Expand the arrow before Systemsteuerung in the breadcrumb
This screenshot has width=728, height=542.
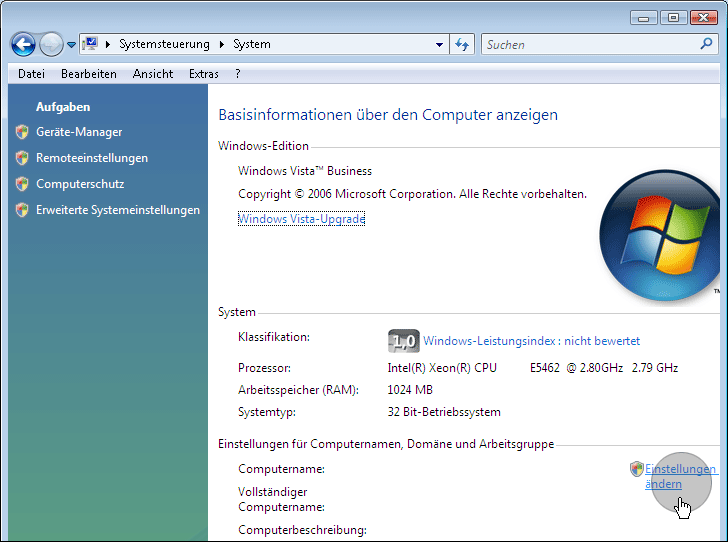(x=108, y=45)
